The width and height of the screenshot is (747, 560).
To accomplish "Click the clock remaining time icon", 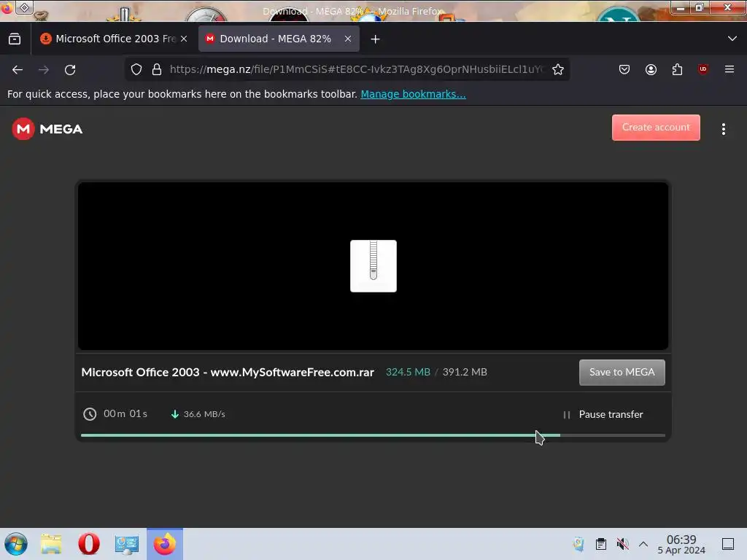I will 90,414.
